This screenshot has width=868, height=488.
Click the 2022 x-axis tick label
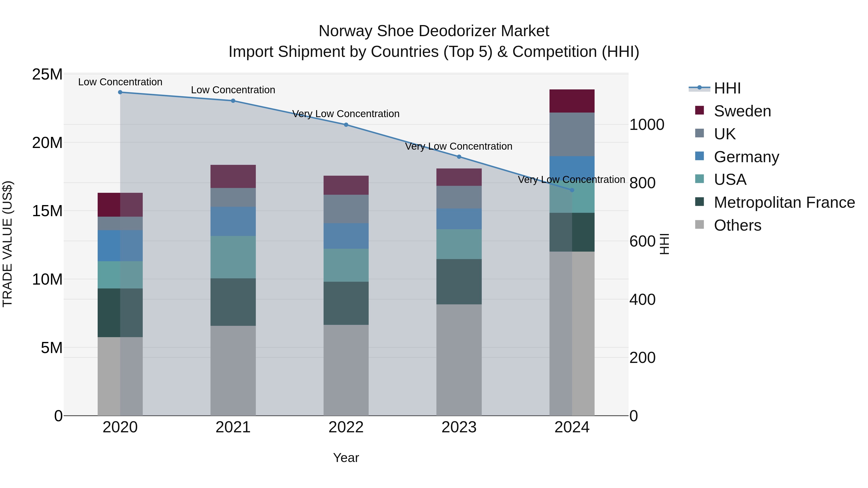pyautogui.click(x=346, y=427)
